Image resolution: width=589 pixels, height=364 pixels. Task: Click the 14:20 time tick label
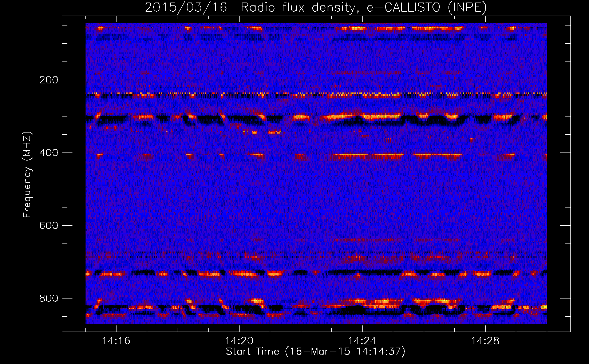pos(239,341)
